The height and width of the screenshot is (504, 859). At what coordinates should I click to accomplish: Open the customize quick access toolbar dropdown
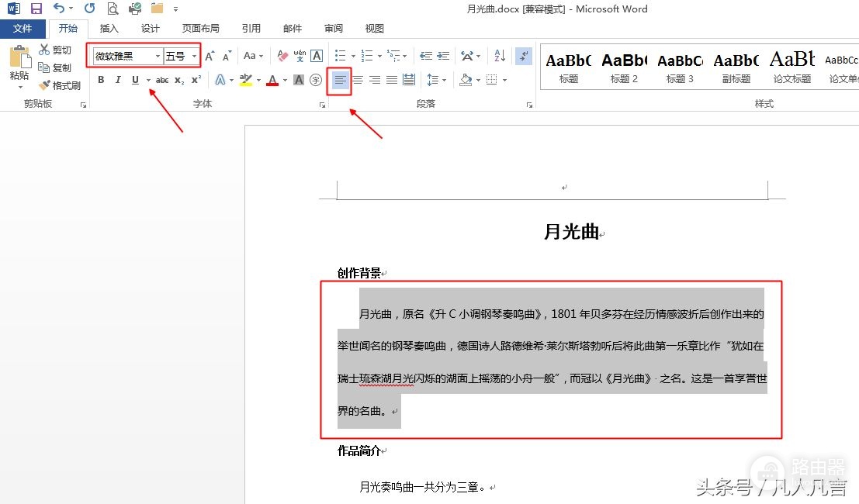coord(175,9)
